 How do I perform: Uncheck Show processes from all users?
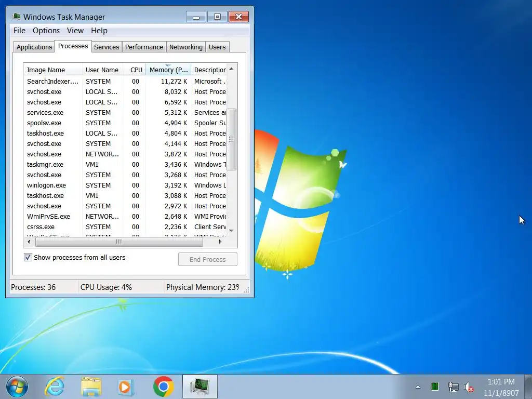(28, 257)
